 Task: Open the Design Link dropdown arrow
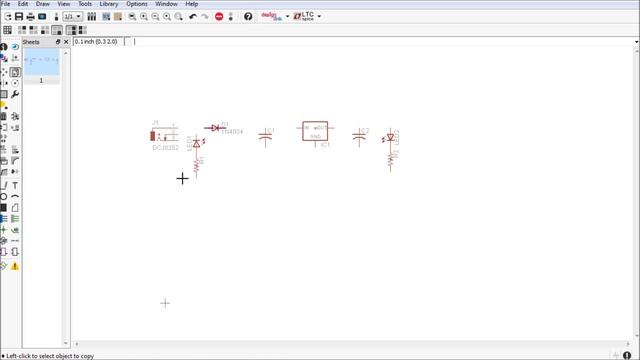287,16
